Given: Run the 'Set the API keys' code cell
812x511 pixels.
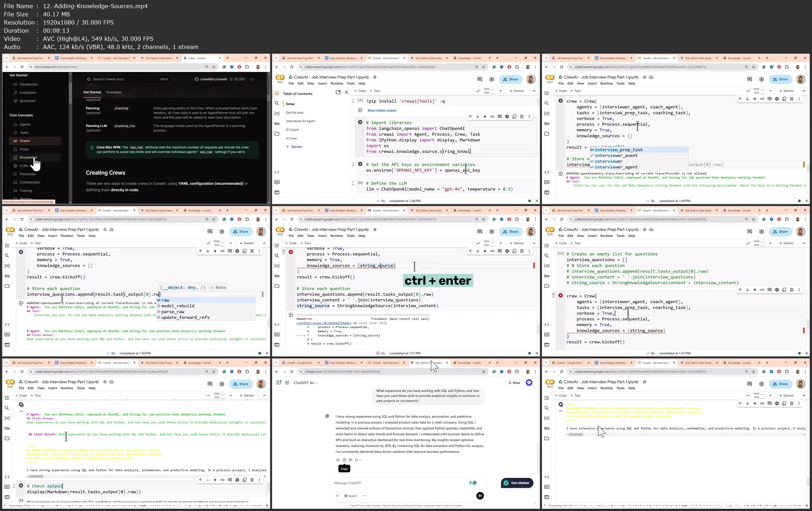Looking at the screenshot, I should [x=360, y=164].
